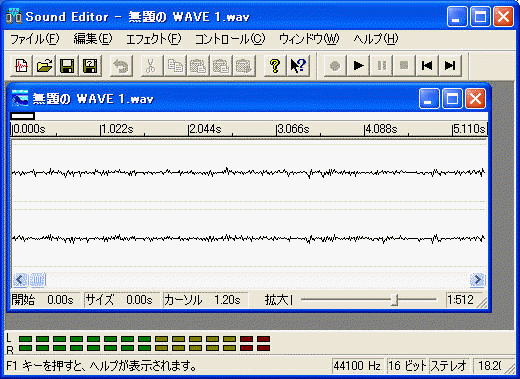This screenshot has width=520, height=379.
Task: Undo the last edit with the arrow icon
Action: tap(121, 66)
